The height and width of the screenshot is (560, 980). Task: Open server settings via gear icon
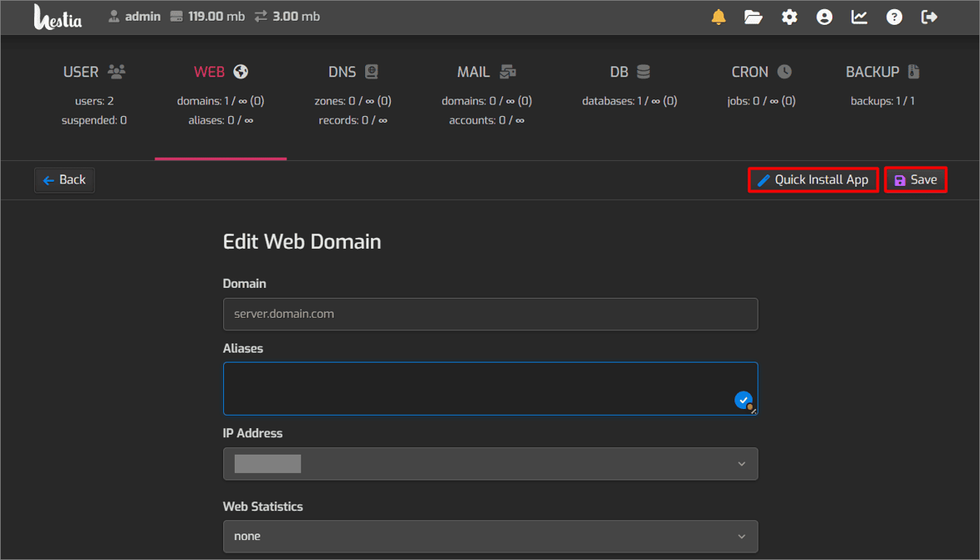[x=789, y=16]
